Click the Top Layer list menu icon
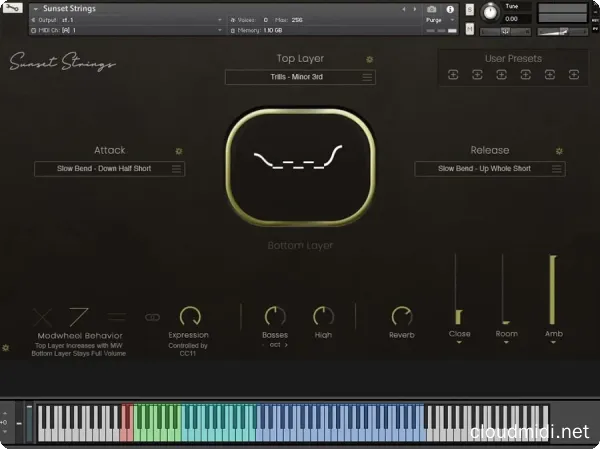 (x=367, y=77)
